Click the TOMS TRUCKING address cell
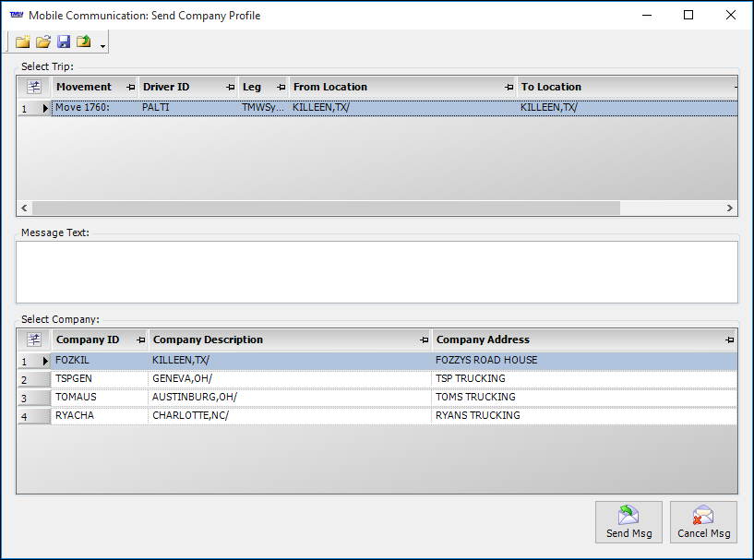Viewport: 754px width, 560px height. click(584, 397)
